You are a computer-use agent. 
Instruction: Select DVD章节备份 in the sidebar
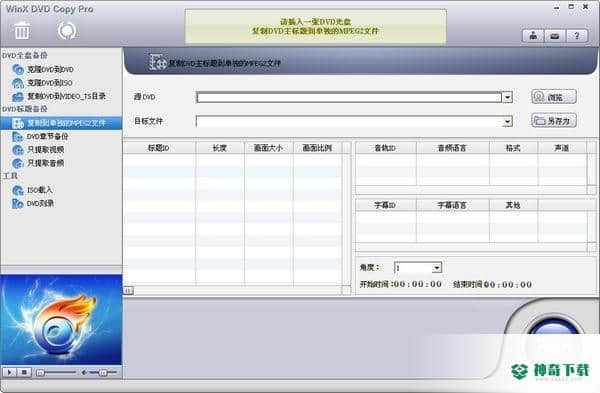(x=47, y=136)
